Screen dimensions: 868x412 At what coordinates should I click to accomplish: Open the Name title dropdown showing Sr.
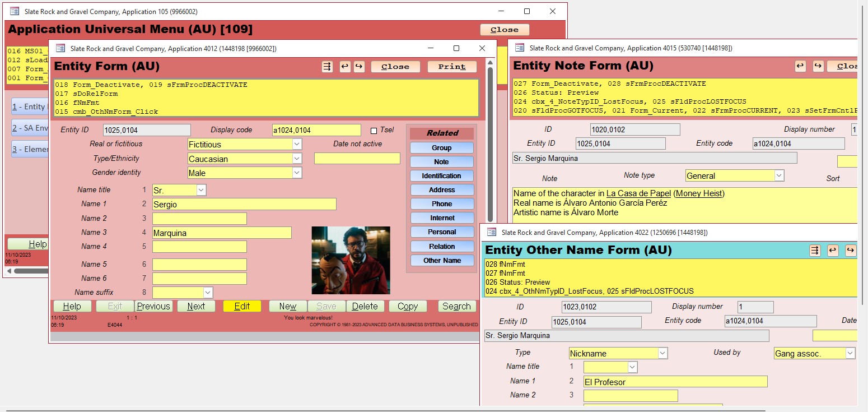click(x=201, y=191)
